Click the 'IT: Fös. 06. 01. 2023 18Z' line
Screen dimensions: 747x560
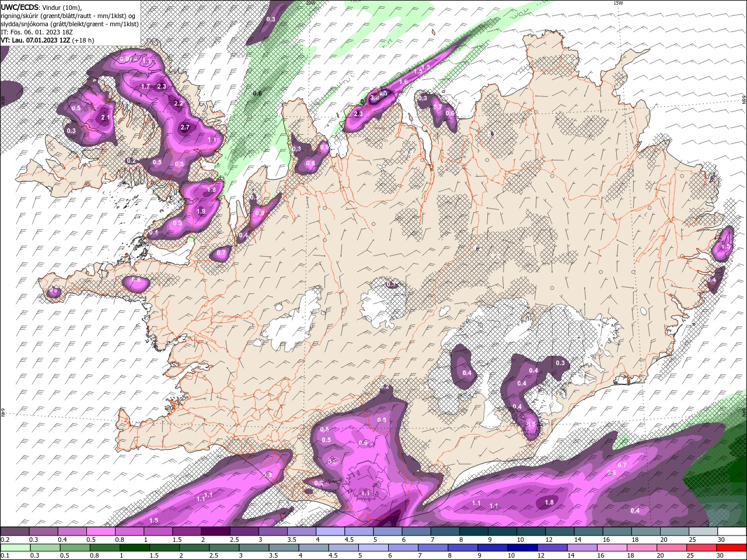coord(38,32)
